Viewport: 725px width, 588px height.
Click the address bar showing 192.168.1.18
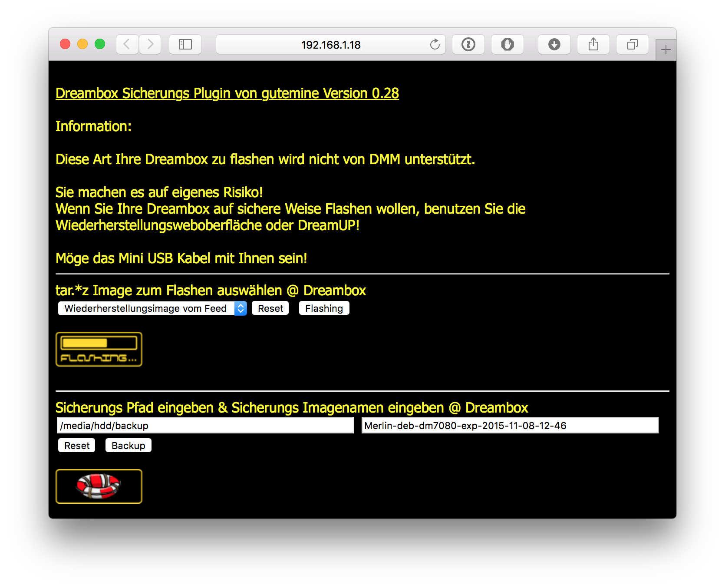point(331,44)
